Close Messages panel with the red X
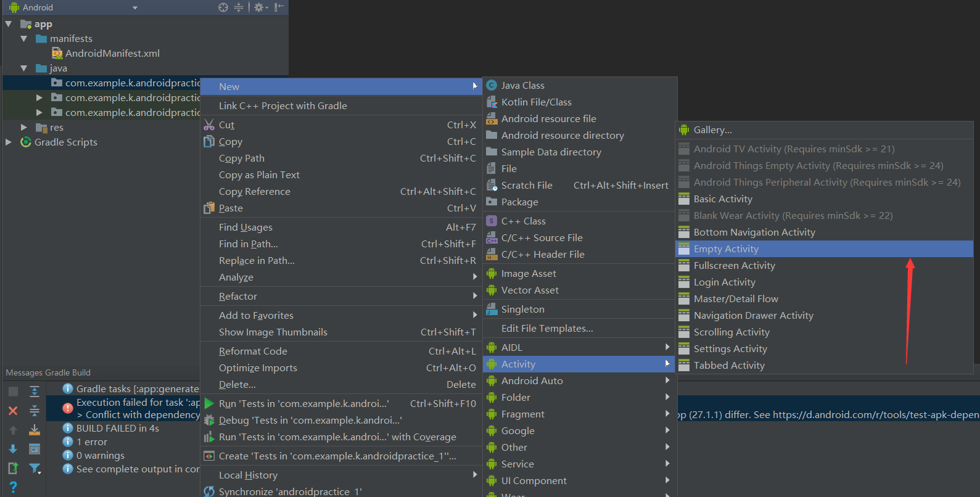The image size is (980, 497). tap(13, 411)
